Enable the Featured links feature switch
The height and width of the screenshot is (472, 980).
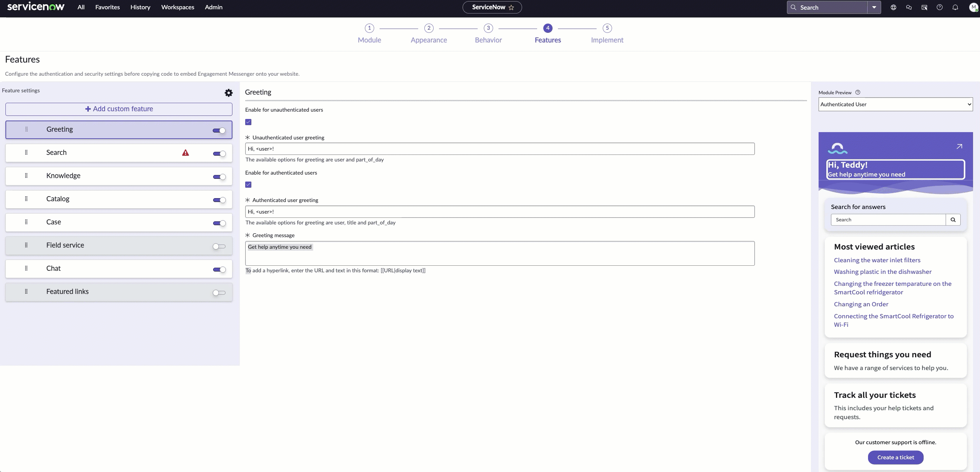(219, 293)
